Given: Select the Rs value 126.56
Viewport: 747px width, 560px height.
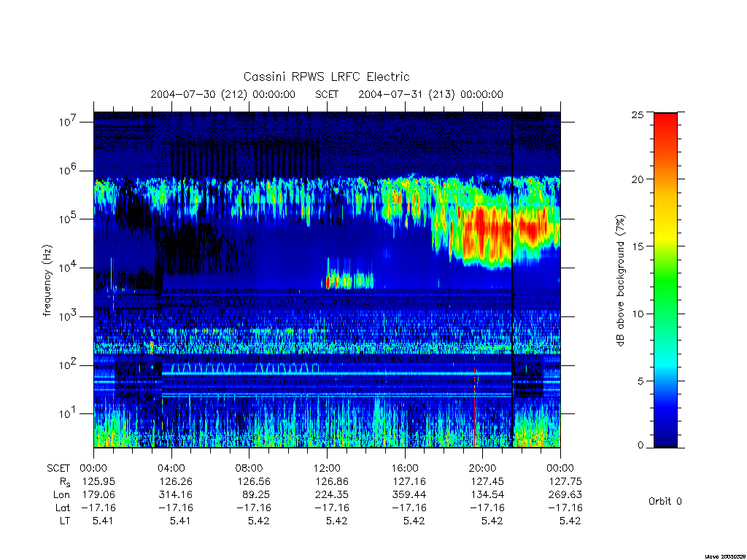Looking at the screenshot, I should click(x=254, y=481).
